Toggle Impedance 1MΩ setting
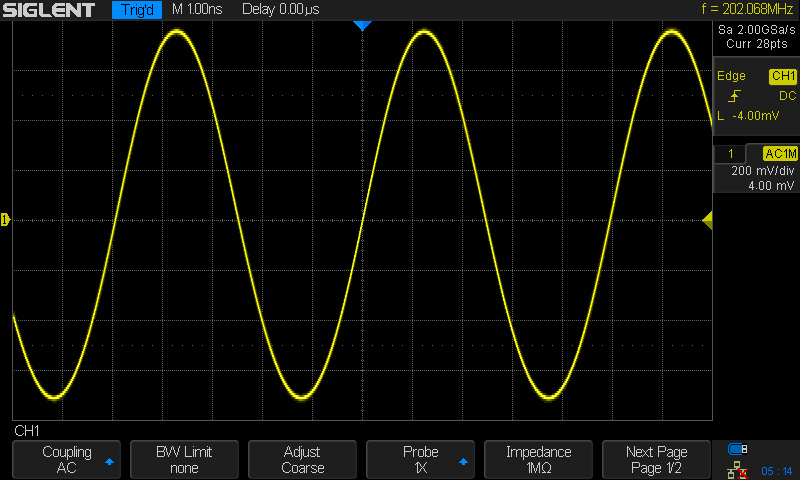 [x=538, y=460]
